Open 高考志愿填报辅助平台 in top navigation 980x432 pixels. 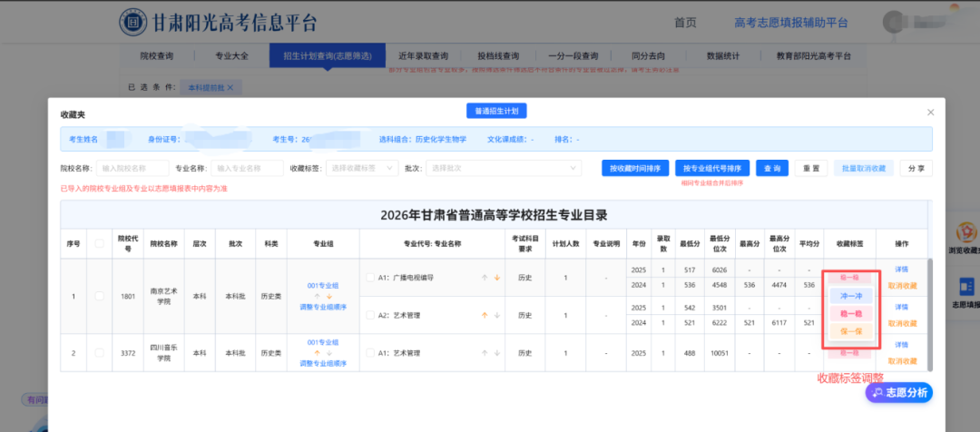791,23
